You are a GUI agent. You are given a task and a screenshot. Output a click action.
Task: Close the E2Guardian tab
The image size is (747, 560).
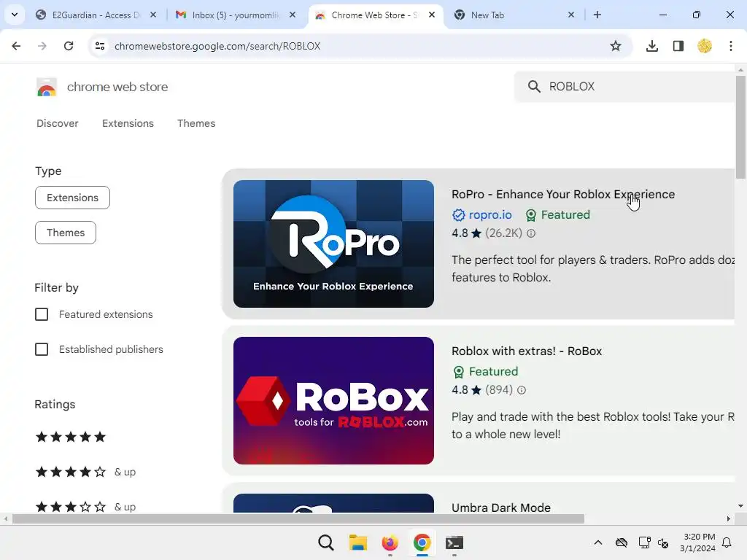(x=153, y=15)
